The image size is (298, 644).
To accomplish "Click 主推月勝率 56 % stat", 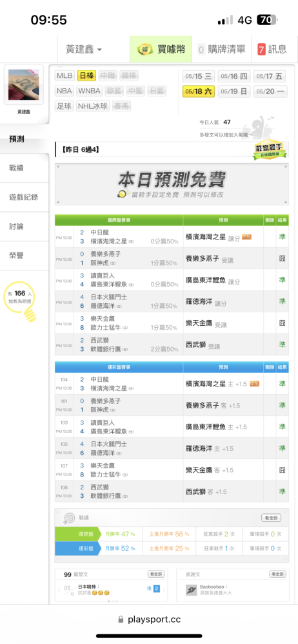I will [x=169, y=534].
